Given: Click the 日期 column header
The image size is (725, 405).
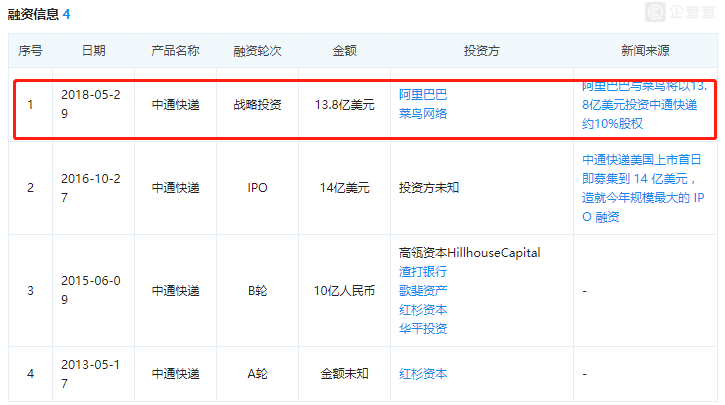Looking at the screenshot, I should tap(93, 51).
